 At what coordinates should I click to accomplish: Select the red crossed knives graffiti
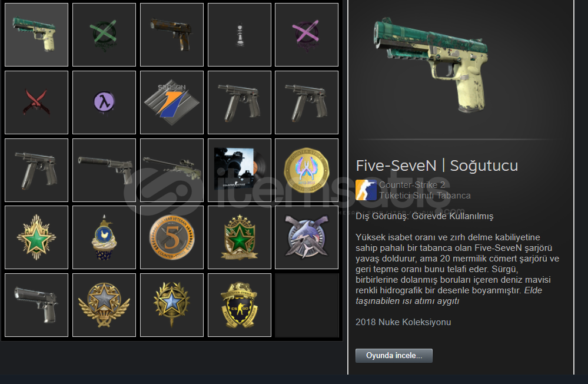[x=36, y=102]
